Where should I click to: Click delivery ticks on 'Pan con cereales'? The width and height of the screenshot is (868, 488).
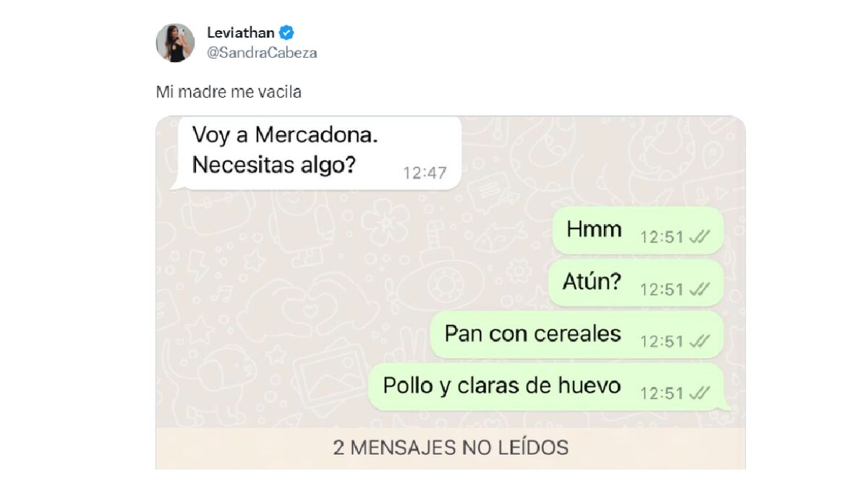tap(699, 341)
